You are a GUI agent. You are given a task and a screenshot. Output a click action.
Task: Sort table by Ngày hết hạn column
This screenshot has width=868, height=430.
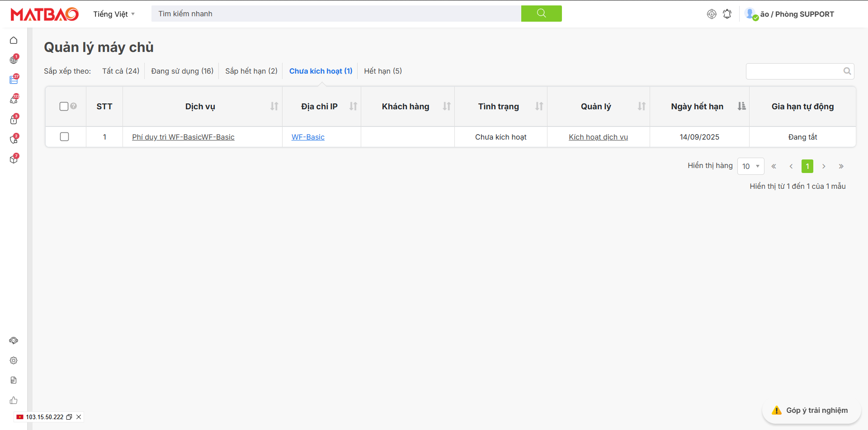tap(741, 106)
